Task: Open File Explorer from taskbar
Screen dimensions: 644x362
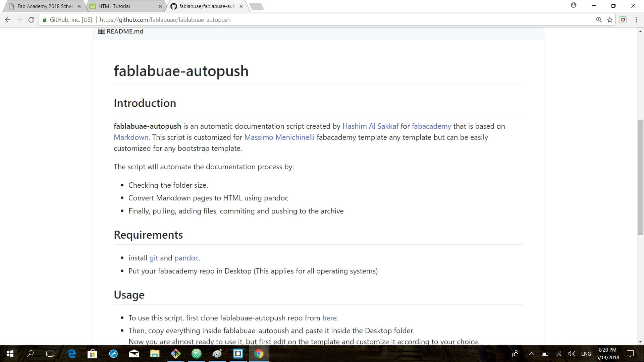Action: coord(155,354)
